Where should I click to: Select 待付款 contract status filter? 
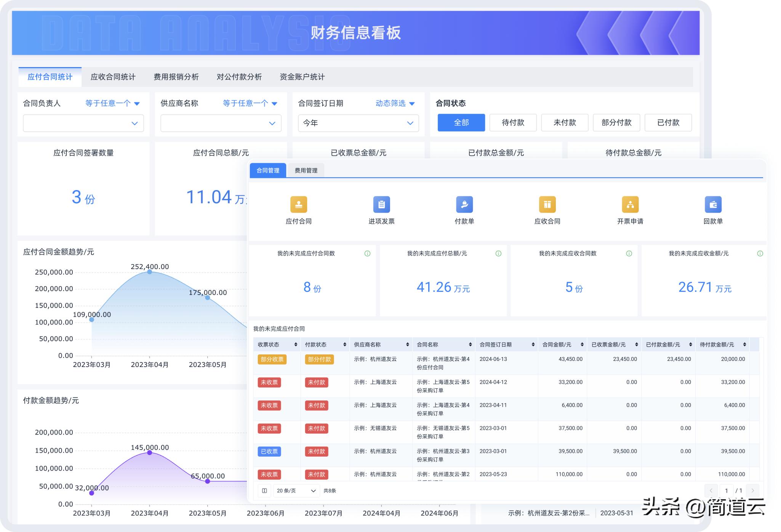513,123
